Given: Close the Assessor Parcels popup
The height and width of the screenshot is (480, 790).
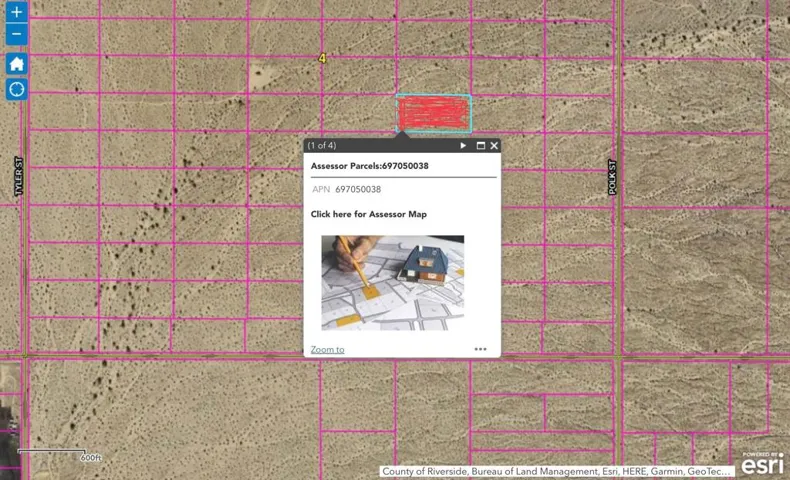Looking at the screenshot, I should tap(494, 146).
